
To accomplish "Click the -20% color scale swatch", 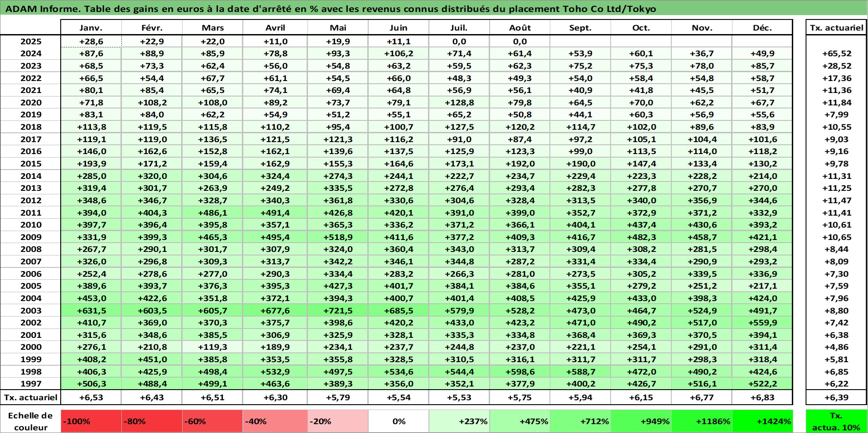I will [x=338, y=421].
